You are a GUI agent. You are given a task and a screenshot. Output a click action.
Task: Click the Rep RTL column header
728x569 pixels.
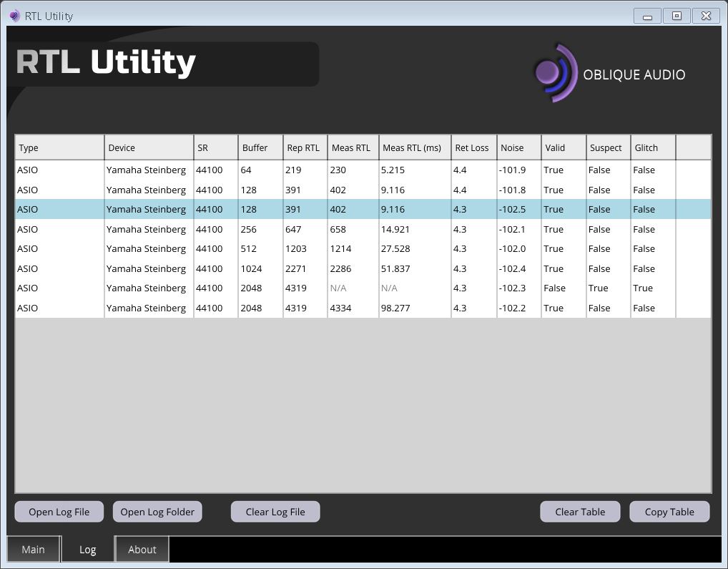[305, 147]
